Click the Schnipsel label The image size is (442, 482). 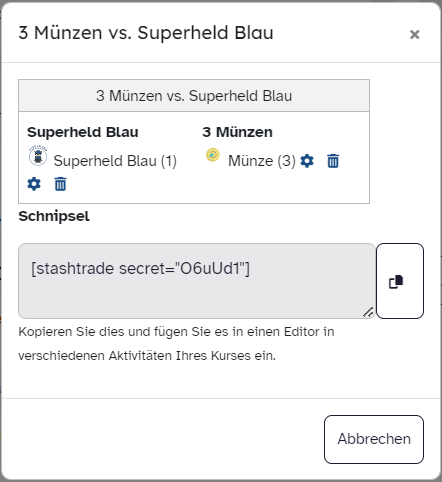[x=54, y=216]
